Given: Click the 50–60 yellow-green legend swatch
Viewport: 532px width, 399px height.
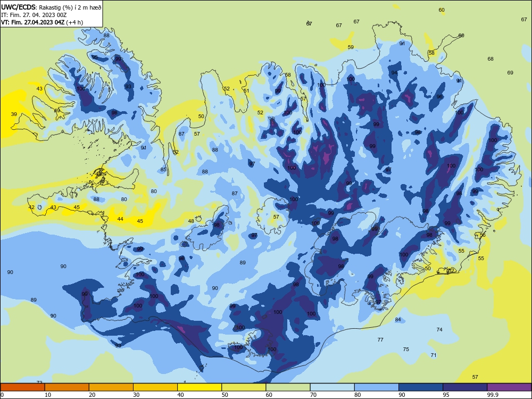Looking at the screenshot, I should tap(244, 387).
